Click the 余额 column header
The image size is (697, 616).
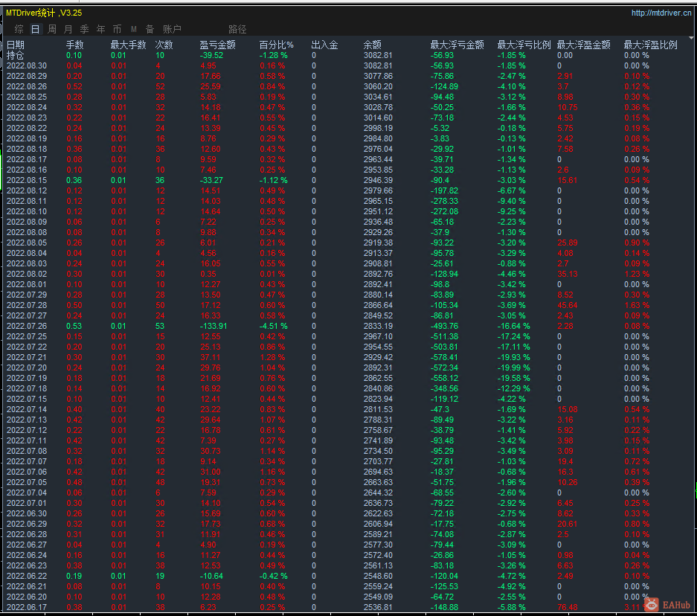(373, 45)
